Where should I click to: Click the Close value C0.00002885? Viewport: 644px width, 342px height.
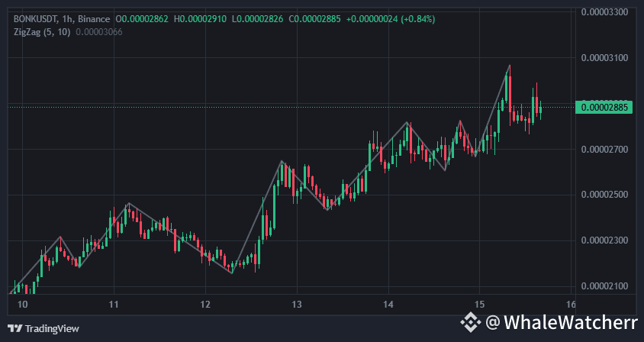pyautogui.click(x=314, y=19)
